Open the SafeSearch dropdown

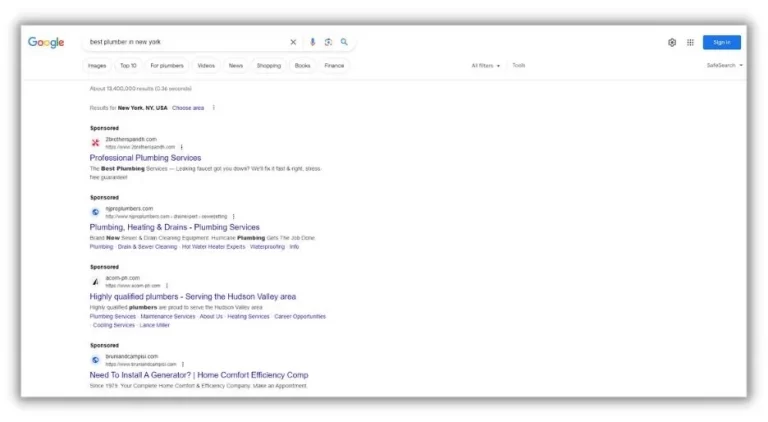pyautogui.click(x=724, y=66)
